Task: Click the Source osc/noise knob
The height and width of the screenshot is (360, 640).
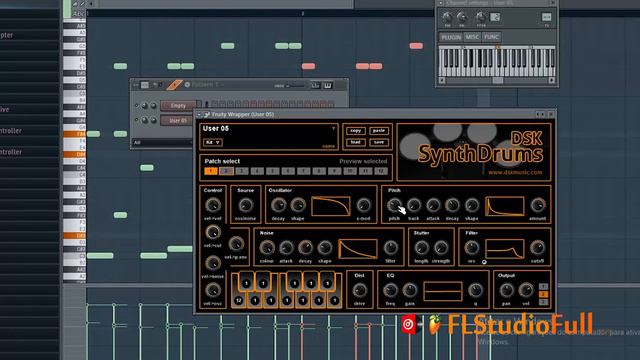Action: [x=245, y=205]
